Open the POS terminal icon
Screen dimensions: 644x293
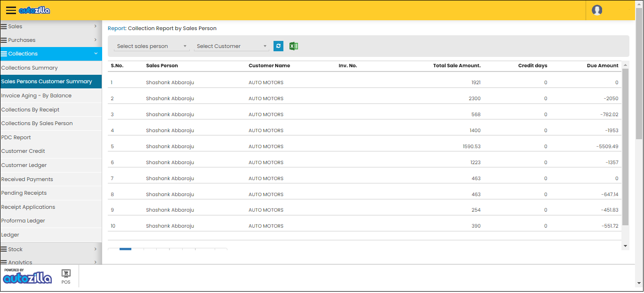click(x=66, y=277)
